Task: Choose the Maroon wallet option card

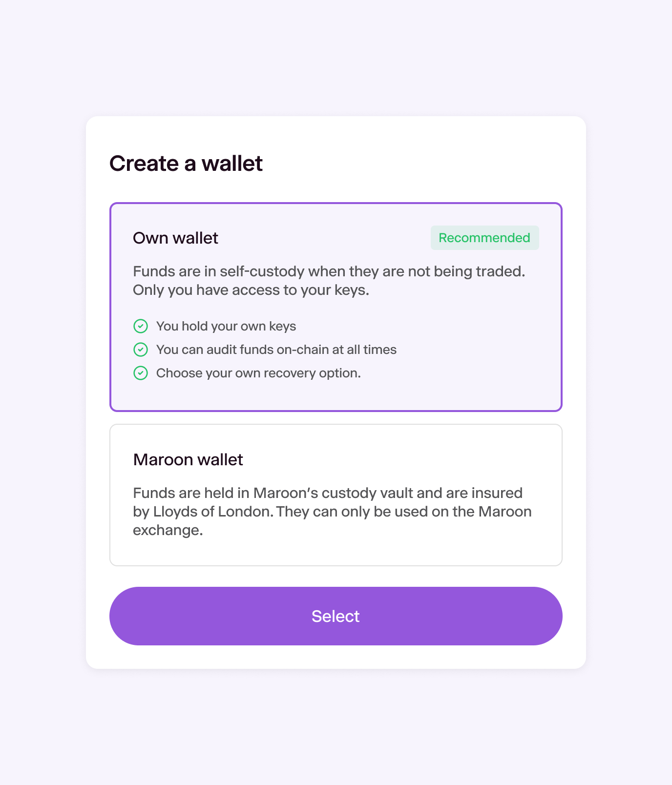Action: point(336,495)
